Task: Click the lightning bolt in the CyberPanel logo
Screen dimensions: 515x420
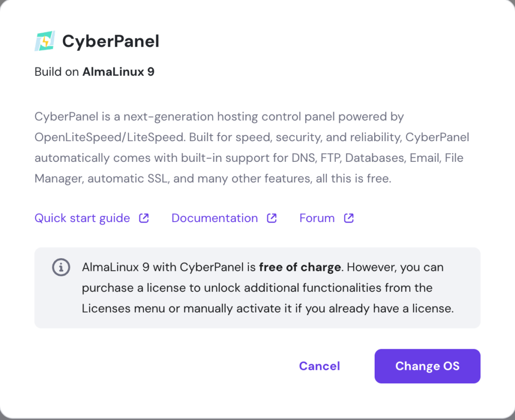Action: pyautogui.click(x=44, y=41)
